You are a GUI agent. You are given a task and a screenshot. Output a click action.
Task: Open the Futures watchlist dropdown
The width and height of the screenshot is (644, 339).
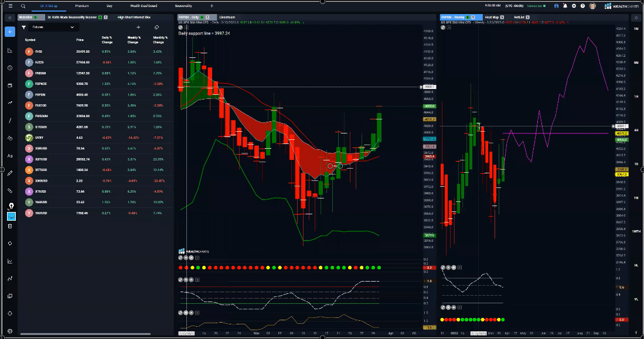pos(53,27)
